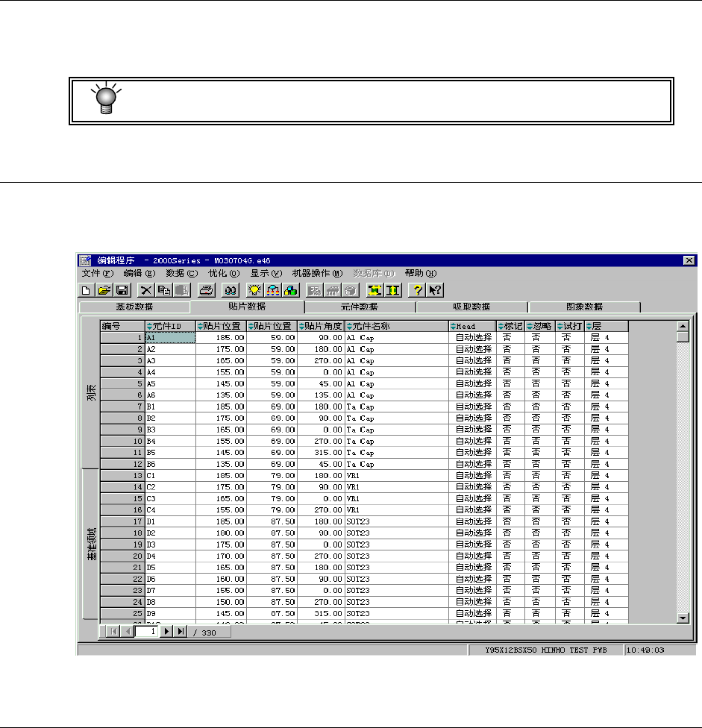
Task: Go to the previous record with navigator button
Action: pyautogui.click(x=128, y=632)
